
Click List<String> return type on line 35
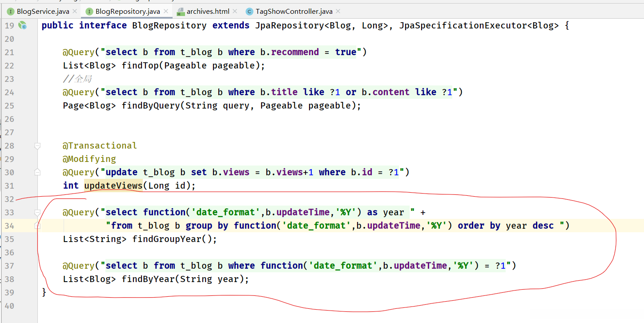tap(95, 239)
